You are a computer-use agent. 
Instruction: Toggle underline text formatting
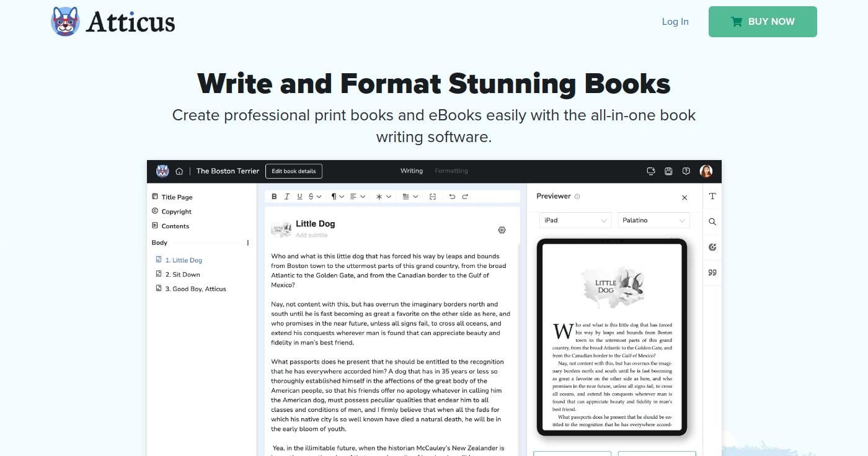[299, 197]
